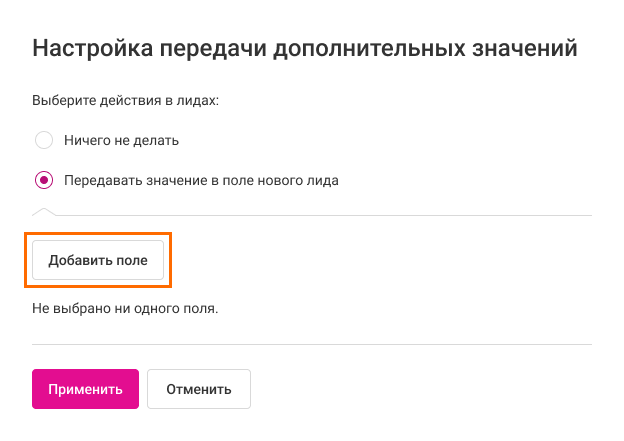The width and height of the screenshot is (624, 441).
Task: Click the triangular notch pointer below the radio options
Action: pyautogui.click(x=44, y=211)
